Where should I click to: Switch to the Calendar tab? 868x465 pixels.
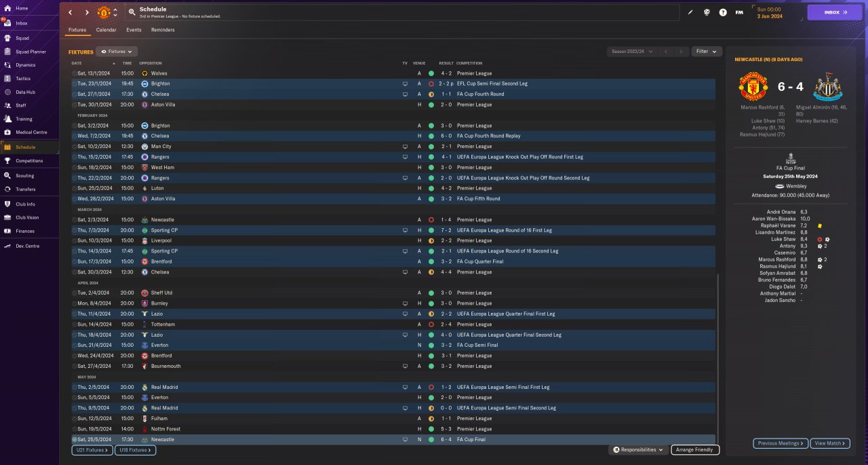(106, 30)
